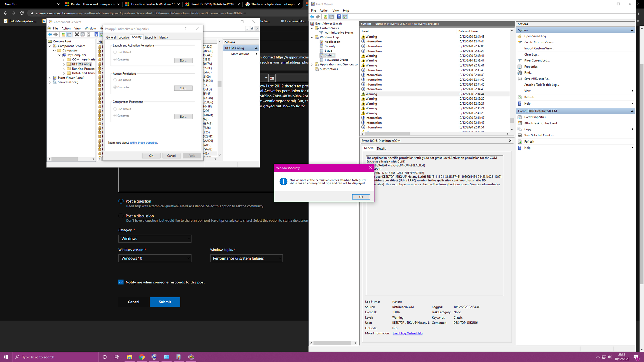Viewport: 644px width, 362px height.
Task: Open the Action menu in Event Viewer
Action: 324,11
